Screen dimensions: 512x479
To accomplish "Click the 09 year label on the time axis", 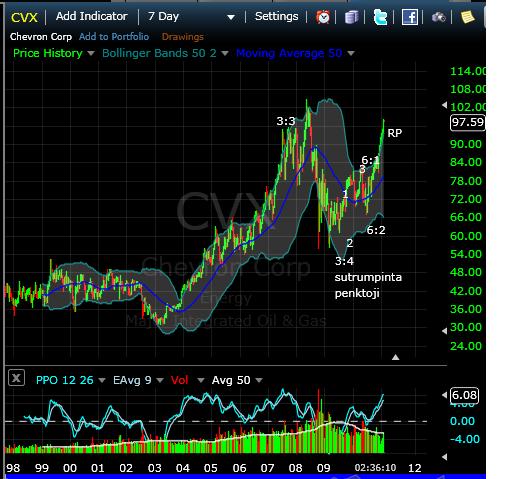I will click(x=323, y=468).
